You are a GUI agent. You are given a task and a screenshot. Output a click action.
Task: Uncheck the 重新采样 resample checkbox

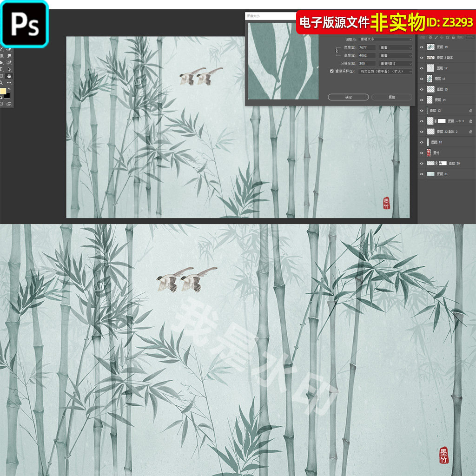[x=332, y=71]
